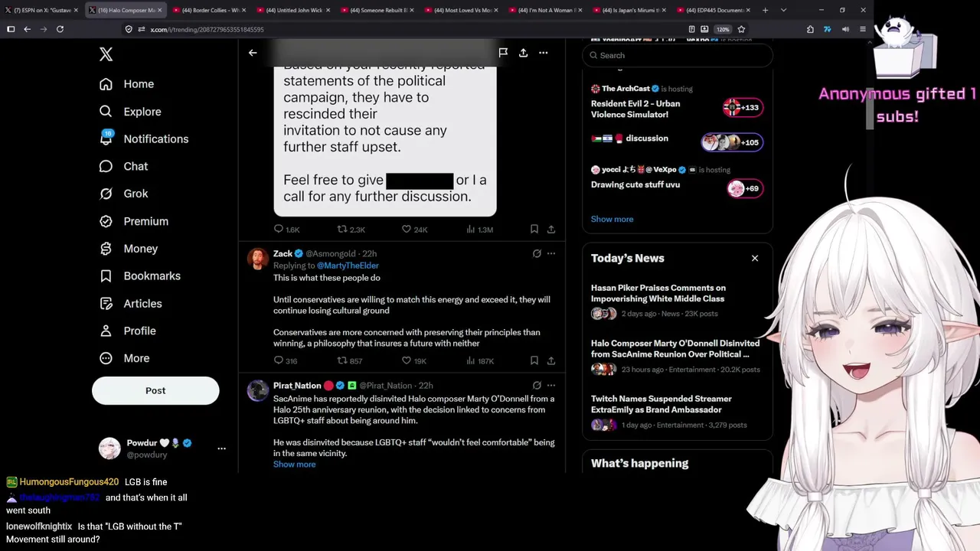Click the address bar URL
This screenshot has height=551, width=980.
207,29
